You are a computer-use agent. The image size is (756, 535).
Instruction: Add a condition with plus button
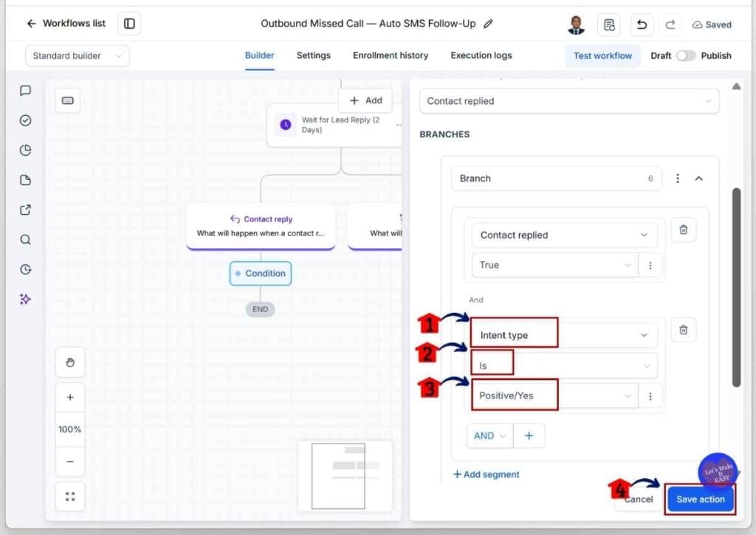[529, 435]
